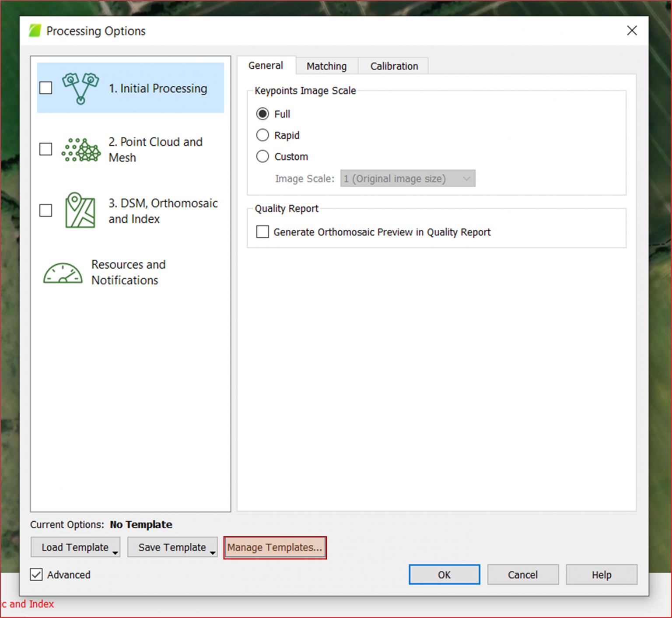Open Resources and Notifications via gauge icon
672x618 pixels.
point(63,272)
